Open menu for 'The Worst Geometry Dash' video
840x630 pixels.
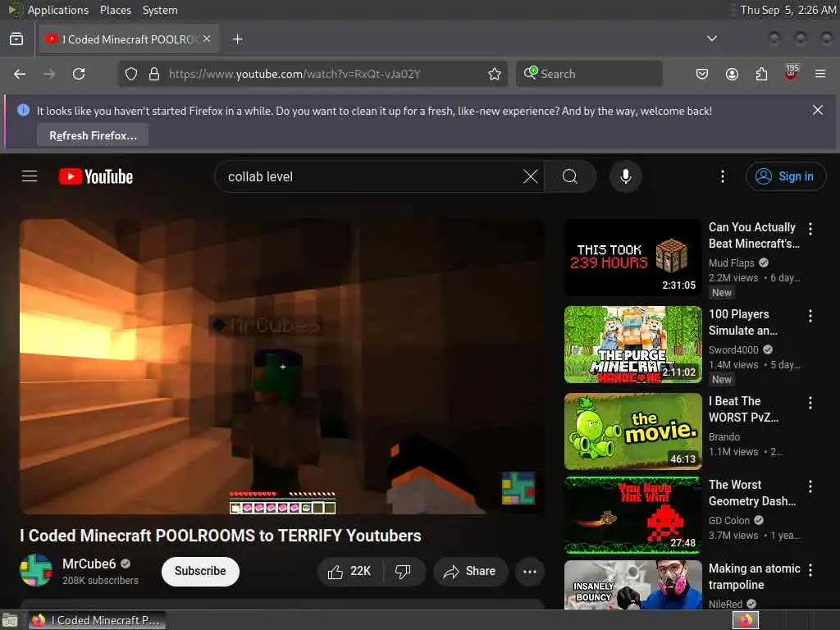coord(810,486)
